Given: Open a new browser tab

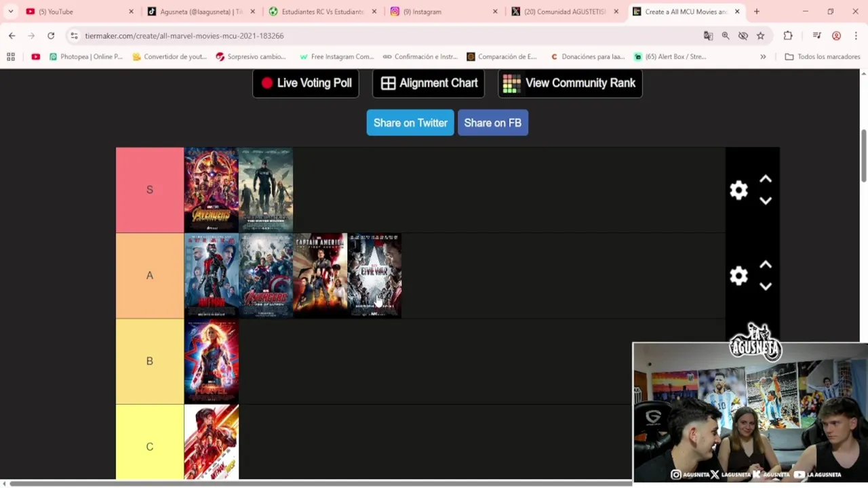Looking at the screenshot, I should (757, 12).
